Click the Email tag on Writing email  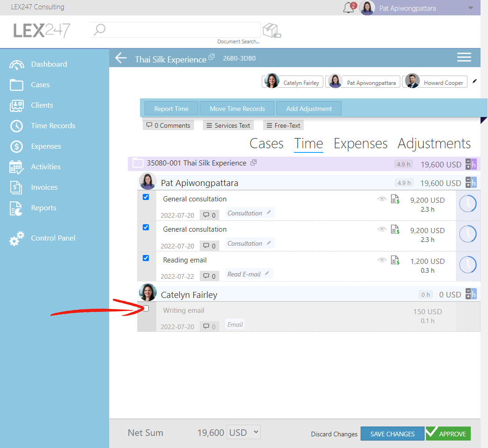coord(235,324)
